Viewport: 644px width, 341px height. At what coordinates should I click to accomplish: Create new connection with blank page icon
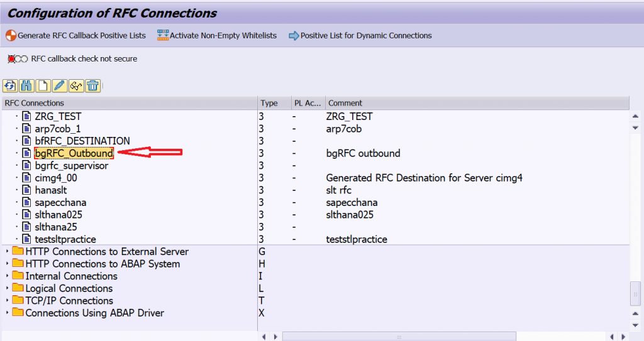point(43,86)
